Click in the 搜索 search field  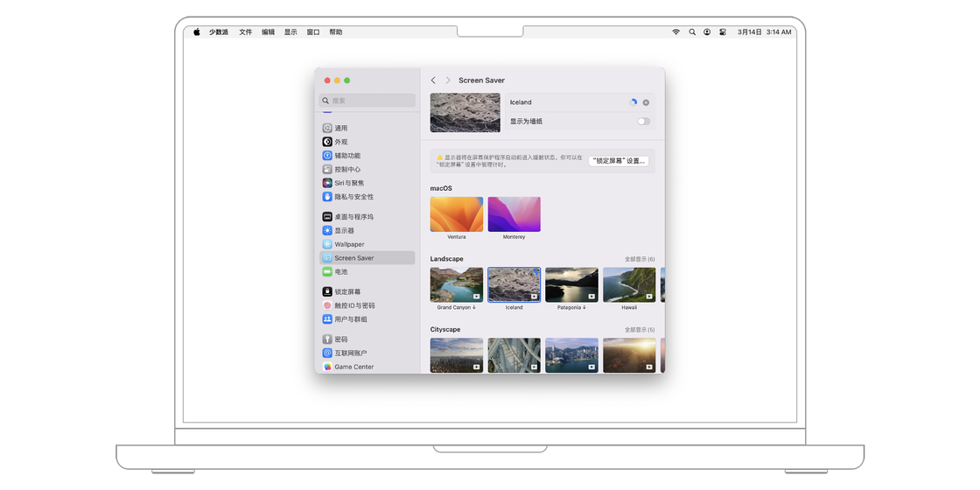367,100
